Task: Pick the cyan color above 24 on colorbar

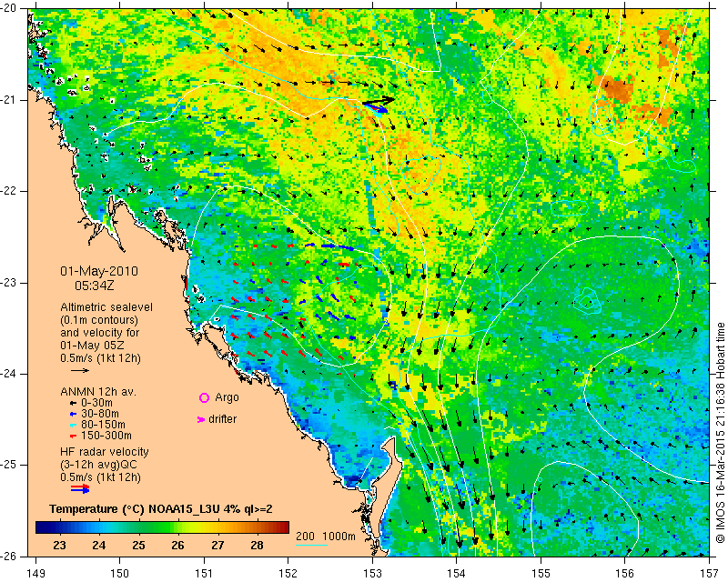Action: click(x=99, y=527)
